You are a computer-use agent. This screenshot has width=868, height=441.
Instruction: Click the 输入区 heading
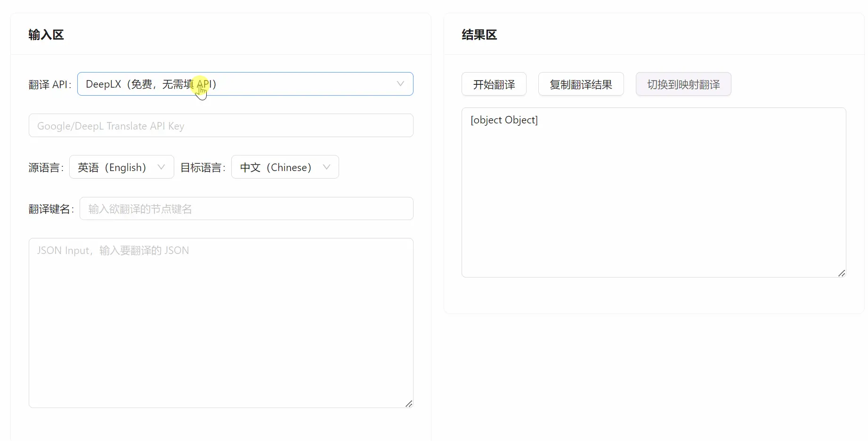[x=46, y=34]
